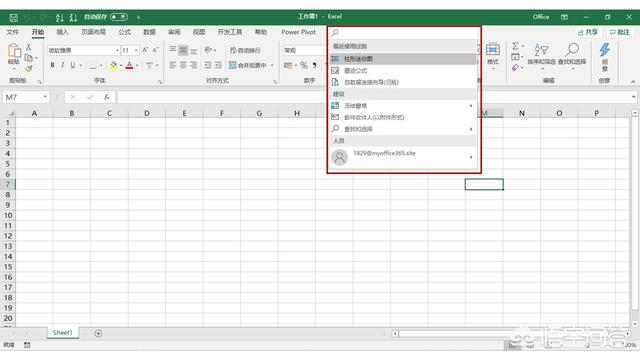Click the Comments (批注) button
Image resolution: width=640 pixels, height=360 pixels.
pyautogui.click(x=619, y=32)
